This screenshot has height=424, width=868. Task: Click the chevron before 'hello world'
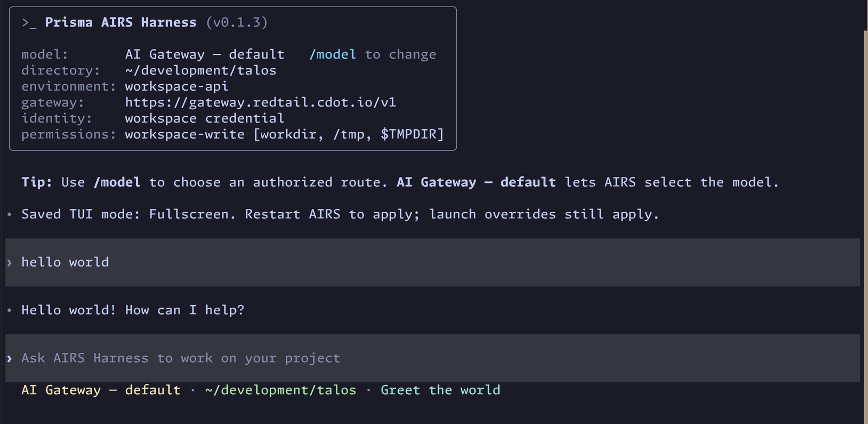click(x=9, y=263)
